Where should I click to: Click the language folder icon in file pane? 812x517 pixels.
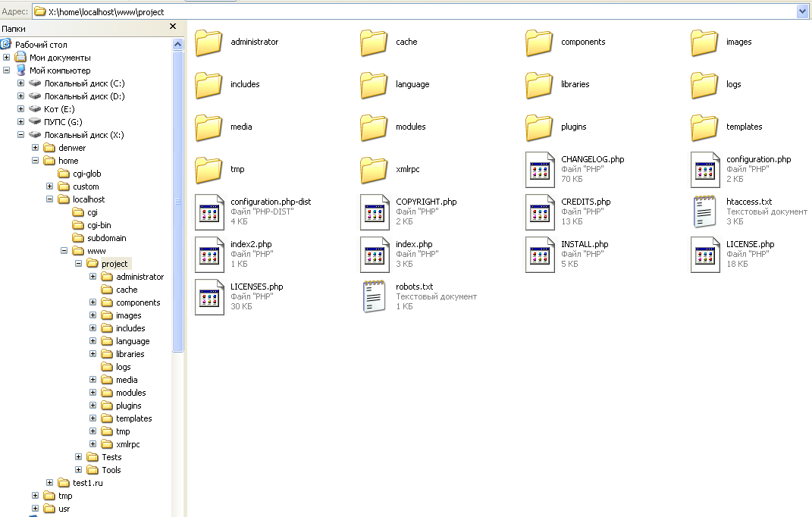374,84
